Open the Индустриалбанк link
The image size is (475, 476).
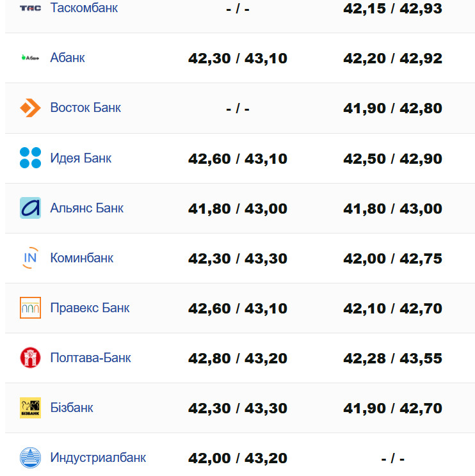pyautogui.click(x=98, y=457)
